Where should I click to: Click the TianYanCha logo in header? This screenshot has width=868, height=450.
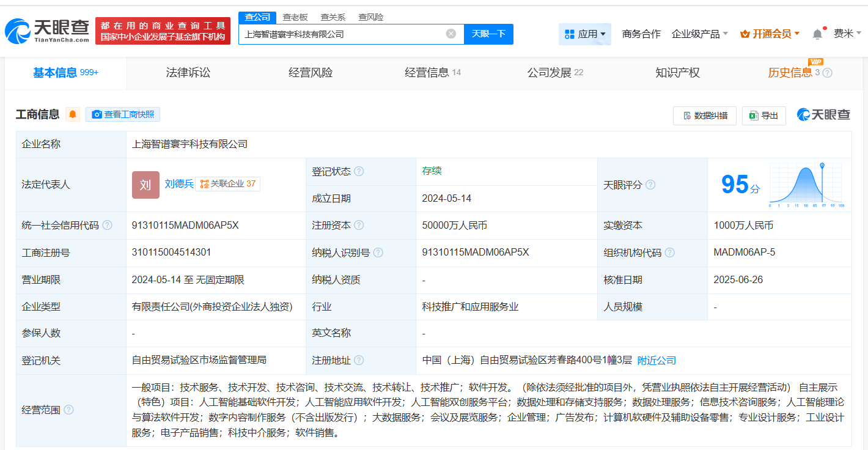coord(48,31)
